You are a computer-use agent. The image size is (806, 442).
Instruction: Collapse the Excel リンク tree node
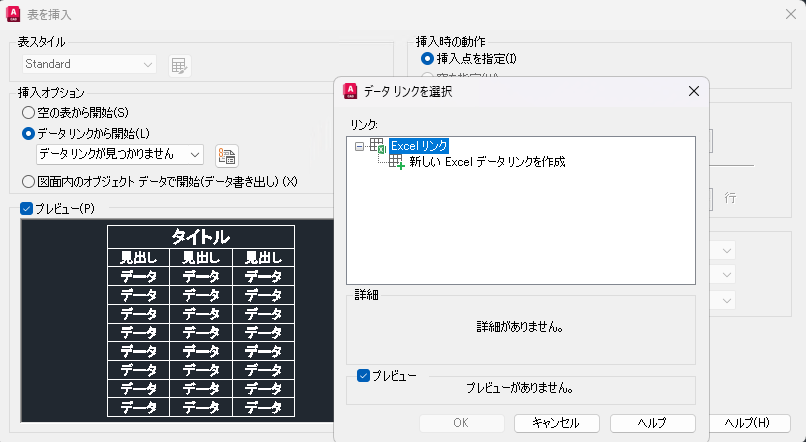[x=360, y=146]
